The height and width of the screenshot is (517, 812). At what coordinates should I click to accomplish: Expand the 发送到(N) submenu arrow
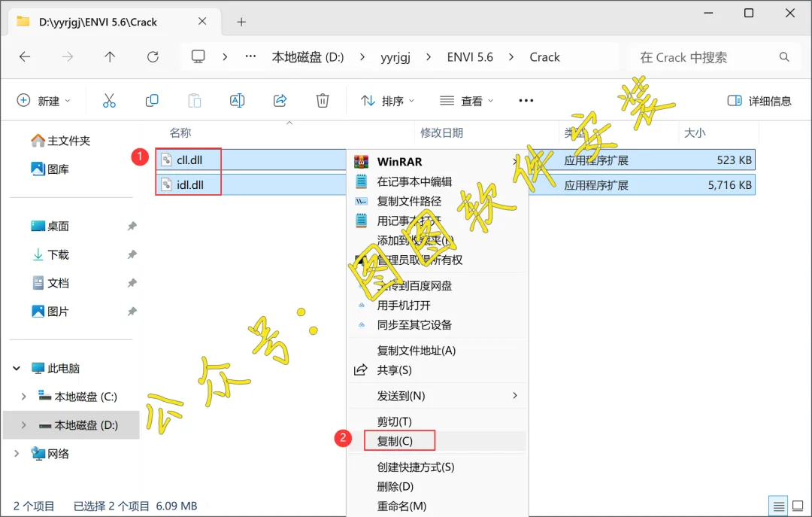click(515, 396)
